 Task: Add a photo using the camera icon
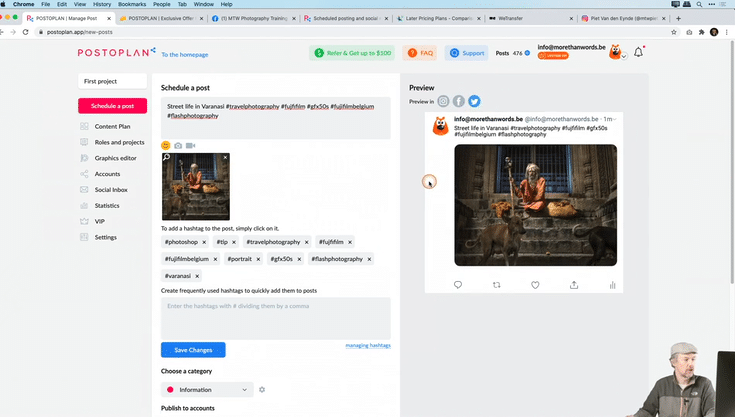click(178, 146)
